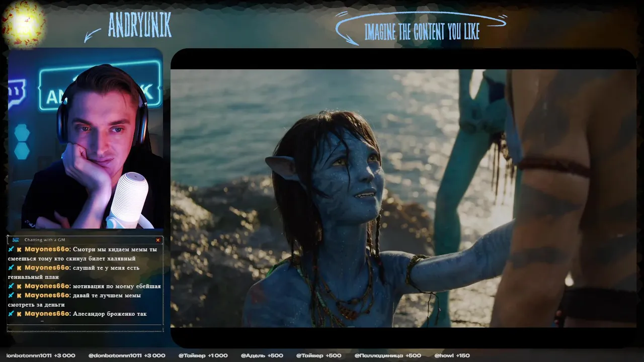Viewport: 644px width, 362px height.
Task: Click the 'ANDRYUNIK' channel name header
Action: 140,25
